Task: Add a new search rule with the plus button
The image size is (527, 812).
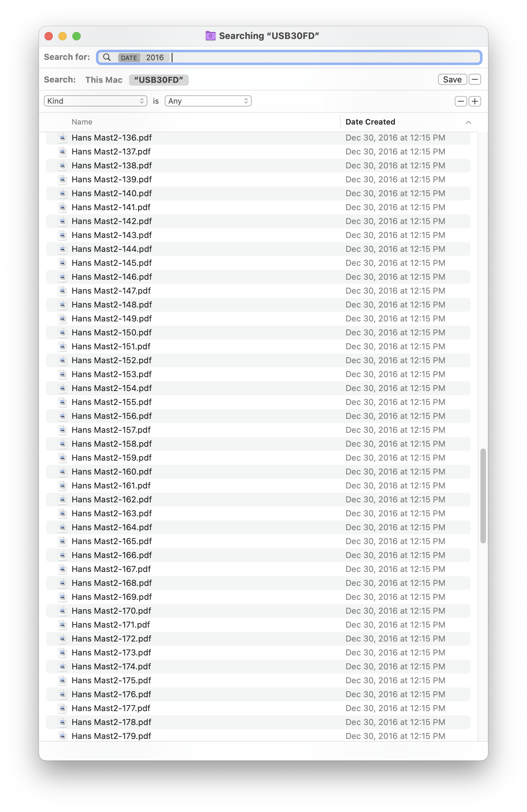Action: coord(475,101)
